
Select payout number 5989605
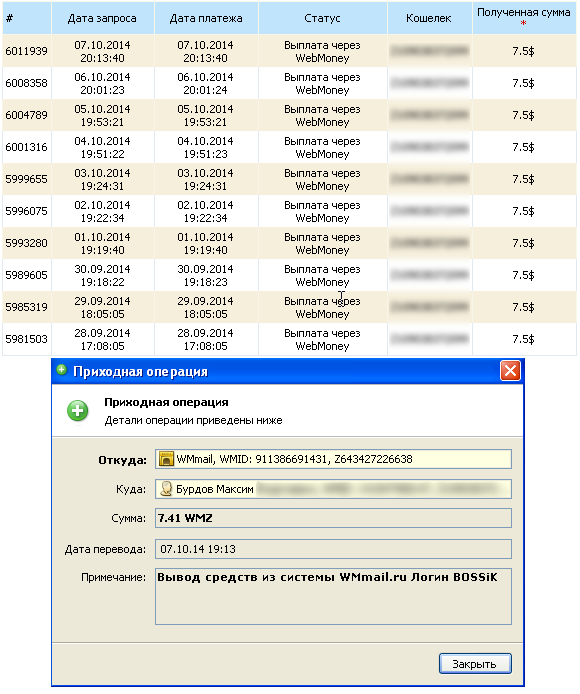[27, 275]
